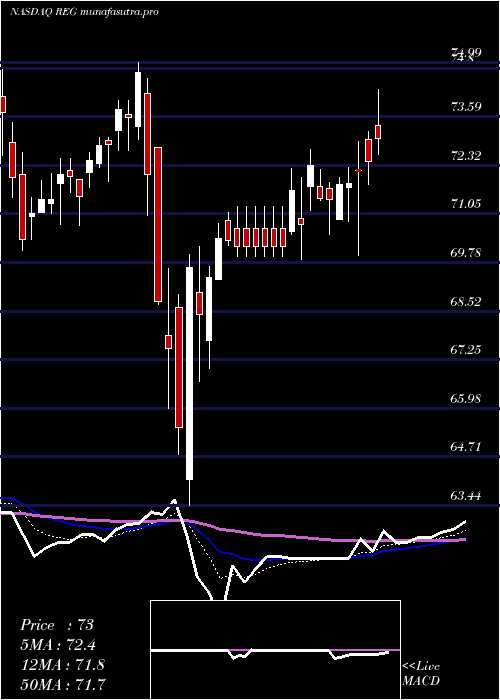Click the 71.05 price axis label
The image size is (500, 700).
point(466,204)
